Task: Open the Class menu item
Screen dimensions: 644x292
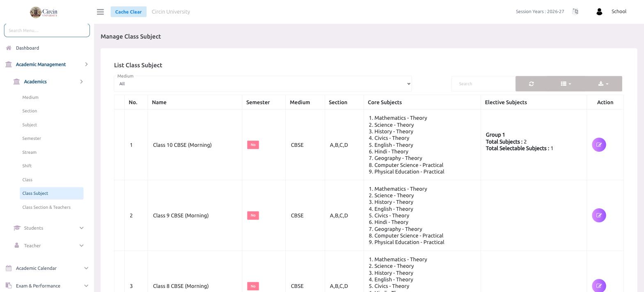Action: tap(27, 180)
